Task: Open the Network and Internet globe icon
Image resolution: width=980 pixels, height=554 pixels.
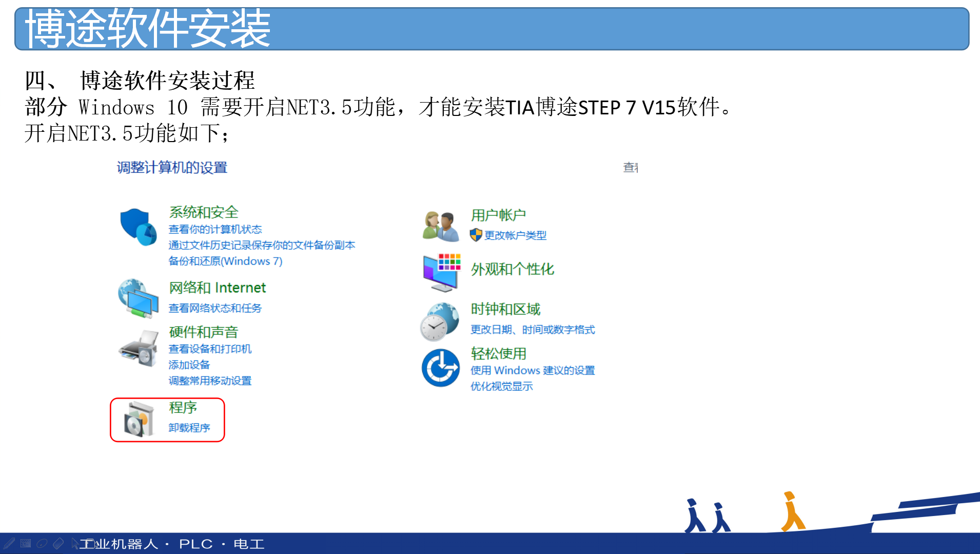Action: (138, 298)
